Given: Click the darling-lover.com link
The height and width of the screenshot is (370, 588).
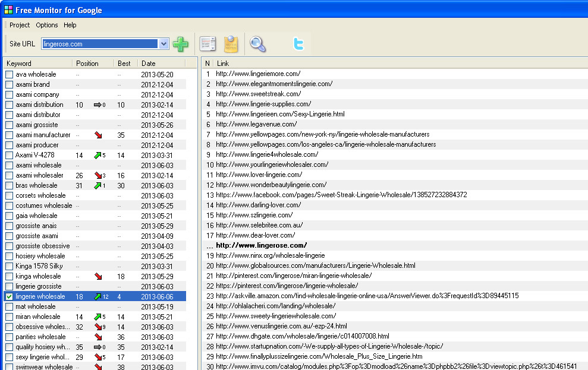Looking at the screenshot, I should [259, 205].
